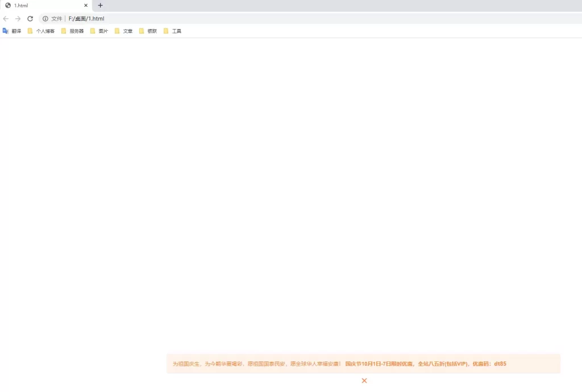Click the 国庆节10月1日-7日限时优惠 promo text

(x=379, y=364)
